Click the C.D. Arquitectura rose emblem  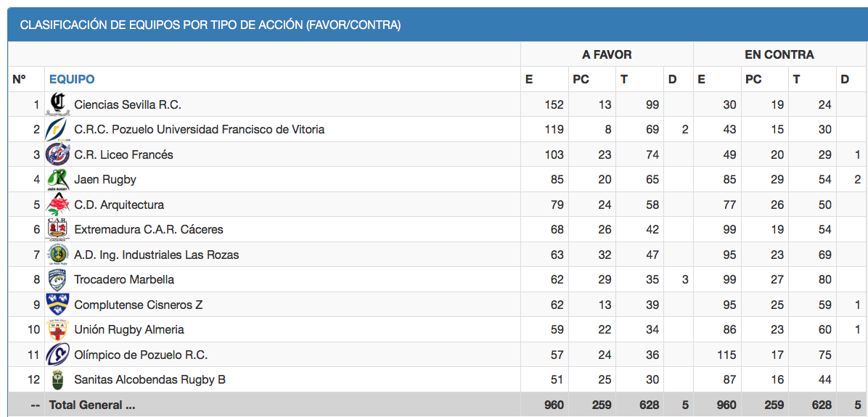coord(57,205)
